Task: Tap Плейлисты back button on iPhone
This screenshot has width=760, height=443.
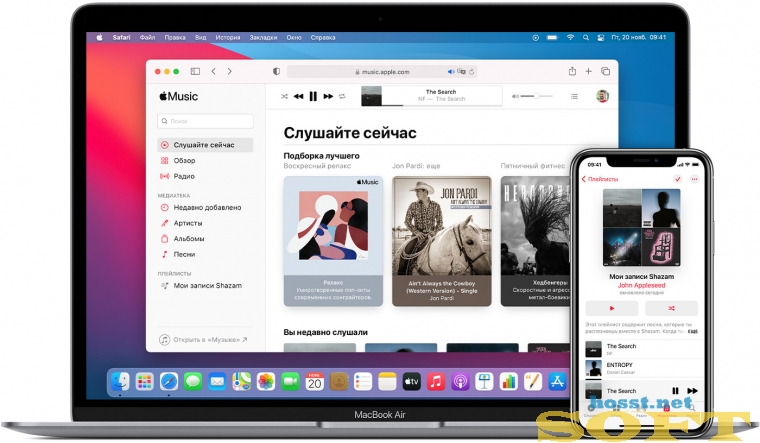Action: click(600, 179)
